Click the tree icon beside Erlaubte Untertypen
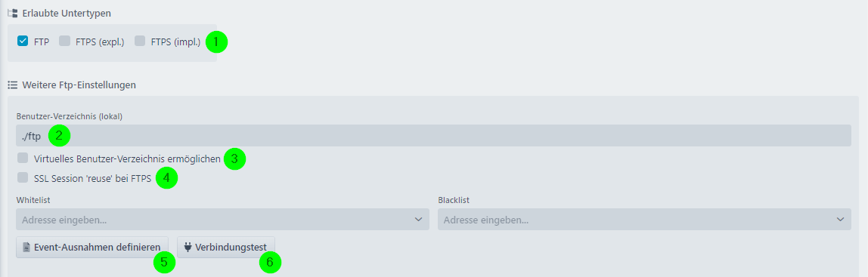The image size is (868, 277). pyautogui.click(x=12, y=13)
